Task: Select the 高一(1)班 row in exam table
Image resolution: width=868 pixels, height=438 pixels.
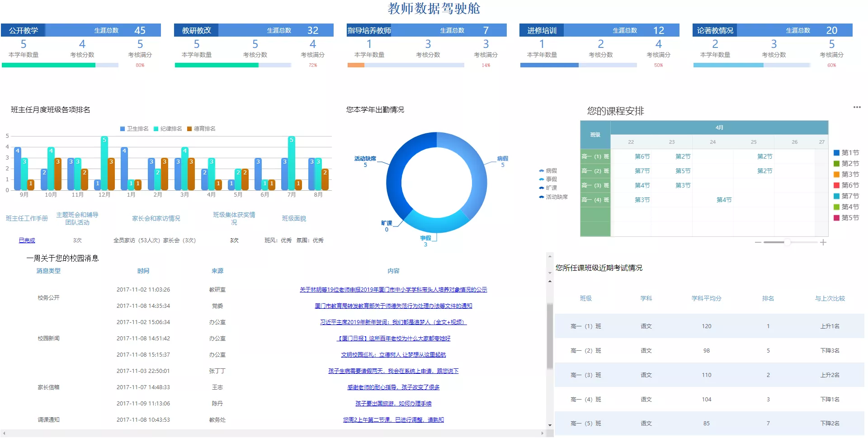Action: pyautogui.click(x=709, y=326)
